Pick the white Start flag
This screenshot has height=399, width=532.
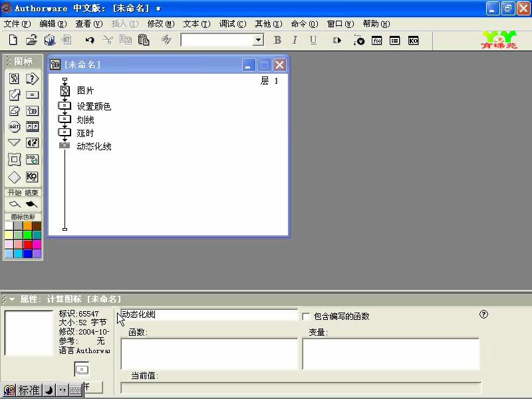point(15,204)
